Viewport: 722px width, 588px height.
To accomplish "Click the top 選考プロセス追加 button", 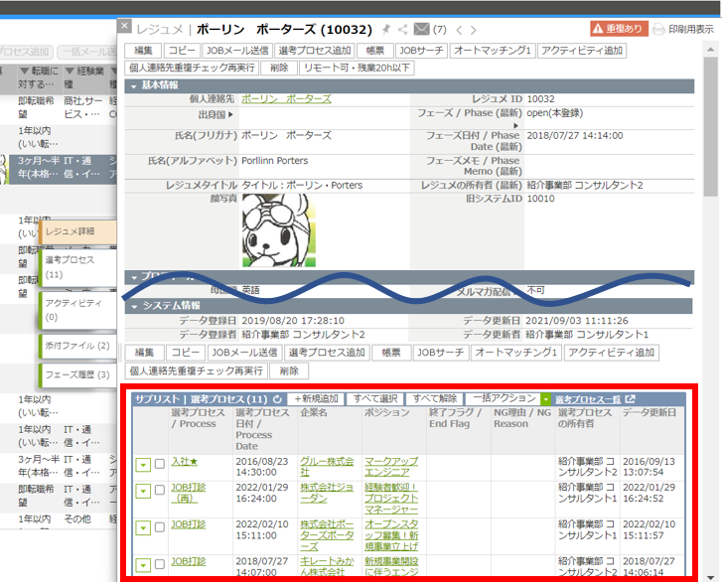I will pos(315,50).
